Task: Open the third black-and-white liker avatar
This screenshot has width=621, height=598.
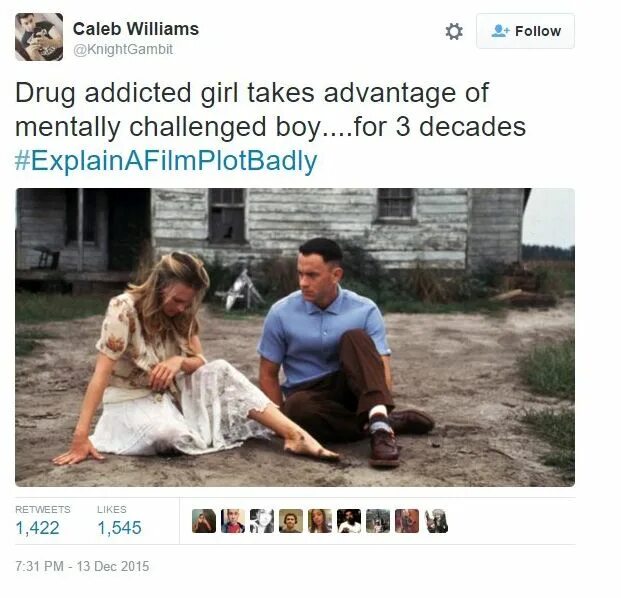Action: pyautogui.click(x=262, y=521)
